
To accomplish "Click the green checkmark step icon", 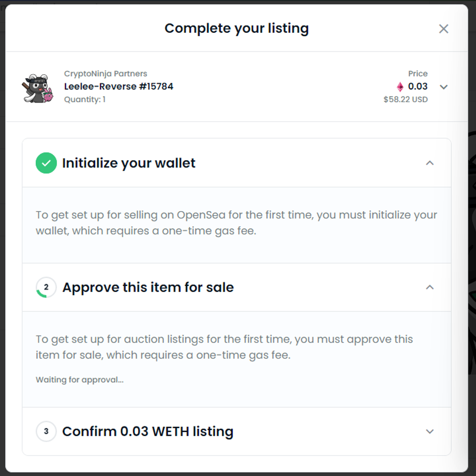I will point(46,163).
